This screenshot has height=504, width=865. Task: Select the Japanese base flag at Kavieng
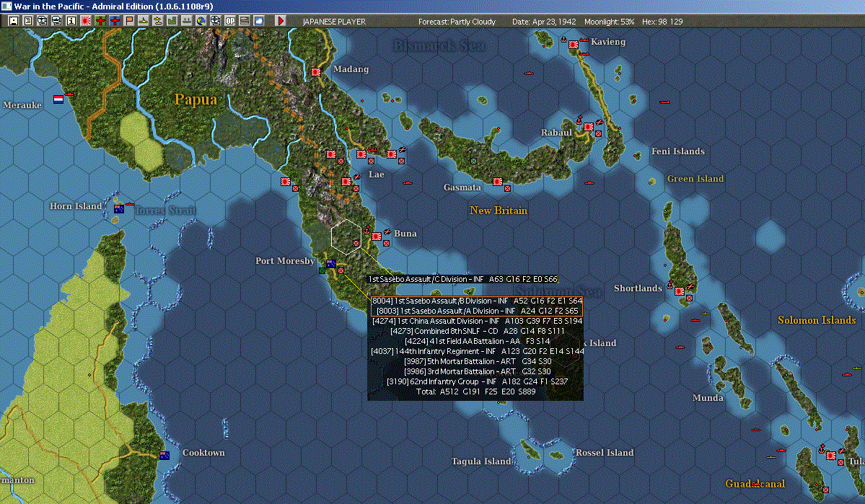[x=573, y=45]
